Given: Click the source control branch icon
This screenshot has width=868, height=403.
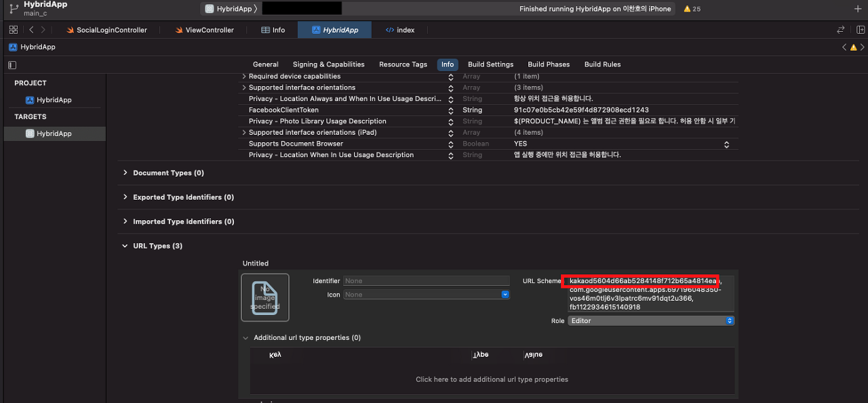Looking at the screenshot, I should (14, 9).
